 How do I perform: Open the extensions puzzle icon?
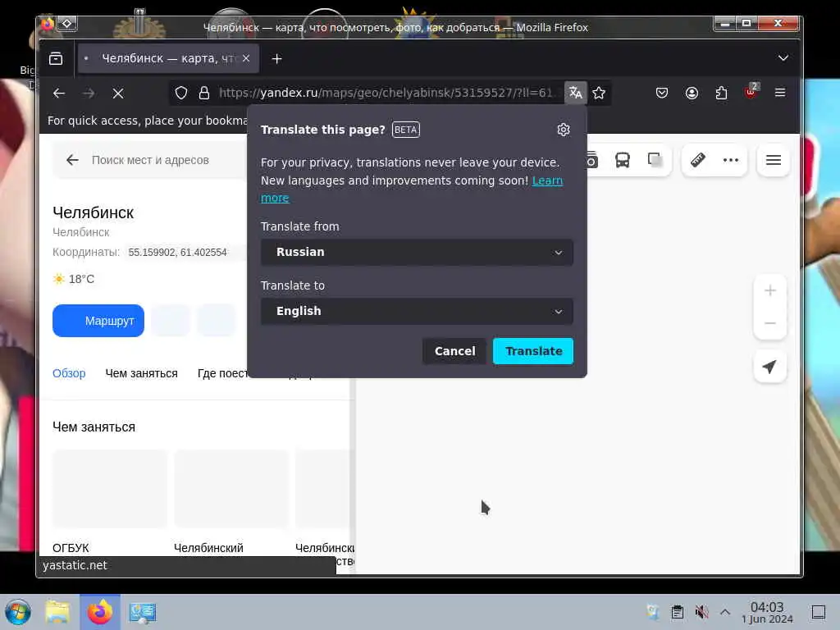coord(722,93)
